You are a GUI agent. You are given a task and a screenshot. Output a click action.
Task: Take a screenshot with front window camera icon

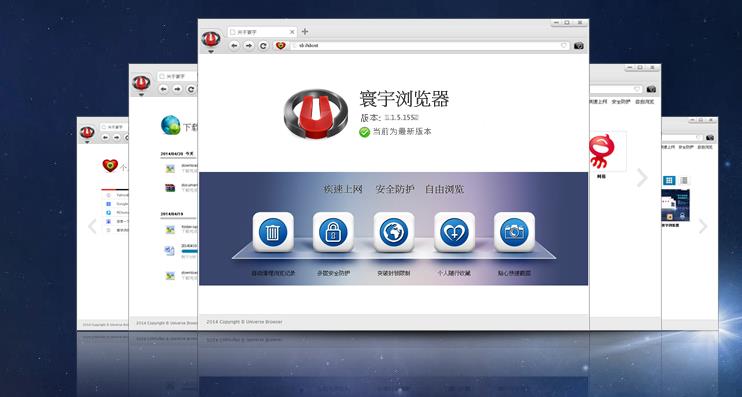(x=578, y=45)
